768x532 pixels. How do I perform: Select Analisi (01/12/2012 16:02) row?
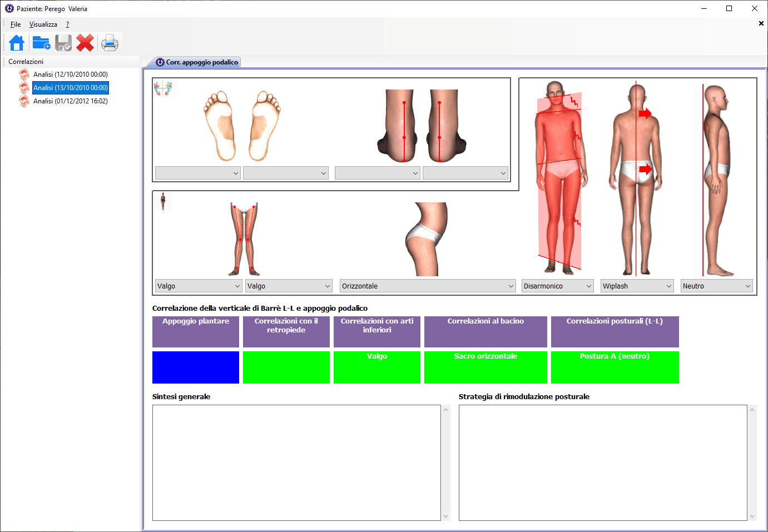(71, 101)
